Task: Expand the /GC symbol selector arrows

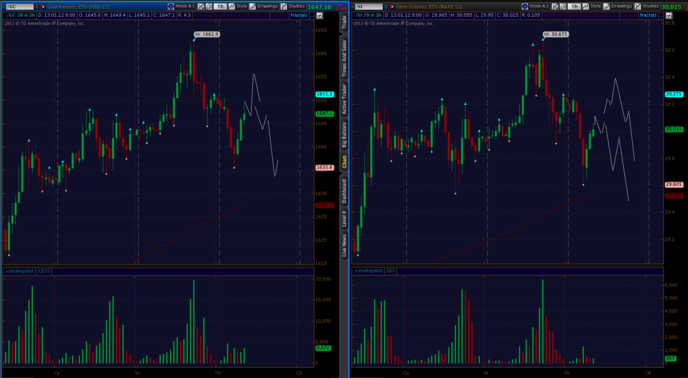Action: [36, 7]
